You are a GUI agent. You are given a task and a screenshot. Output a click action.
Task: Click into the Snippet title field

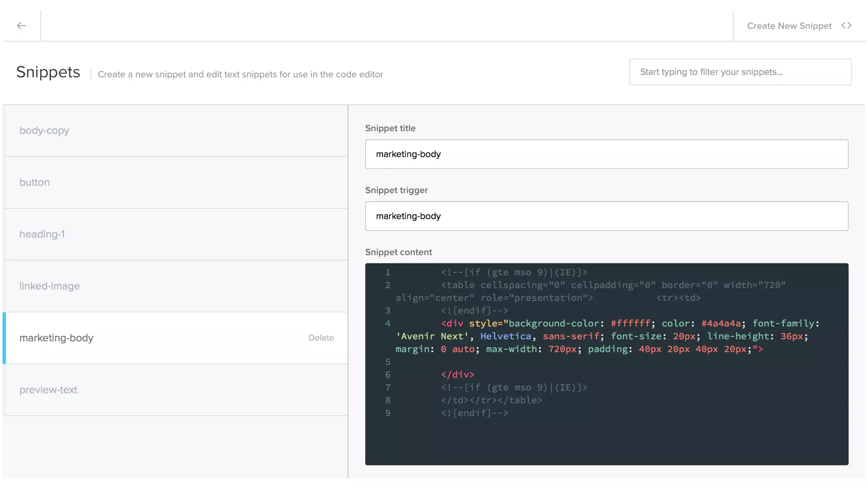[x=606, y=154]
